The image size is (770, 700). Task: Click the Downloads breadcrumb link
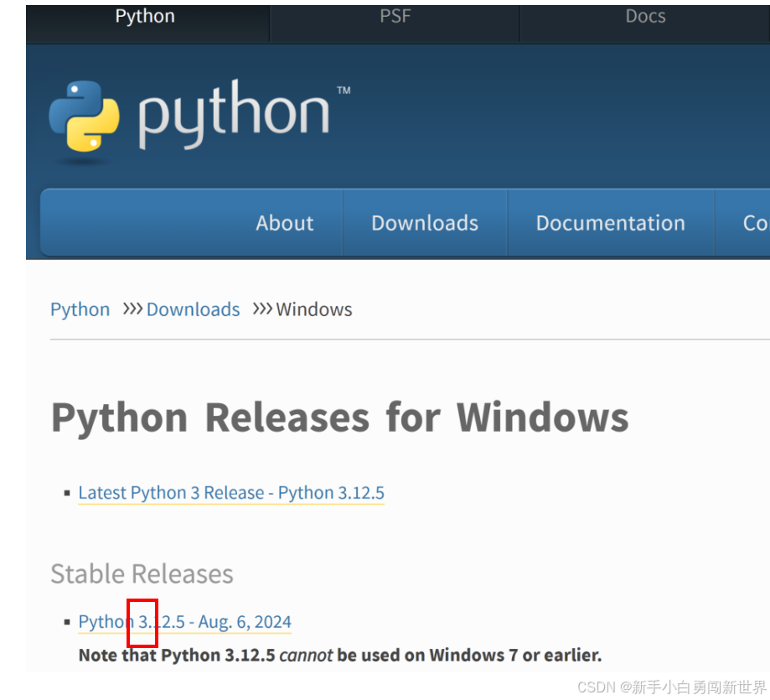193,309
